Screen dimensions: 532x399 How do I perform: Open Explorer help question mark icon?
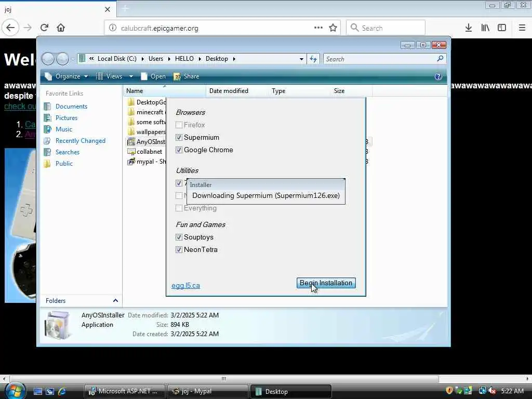tap(438, 76)
